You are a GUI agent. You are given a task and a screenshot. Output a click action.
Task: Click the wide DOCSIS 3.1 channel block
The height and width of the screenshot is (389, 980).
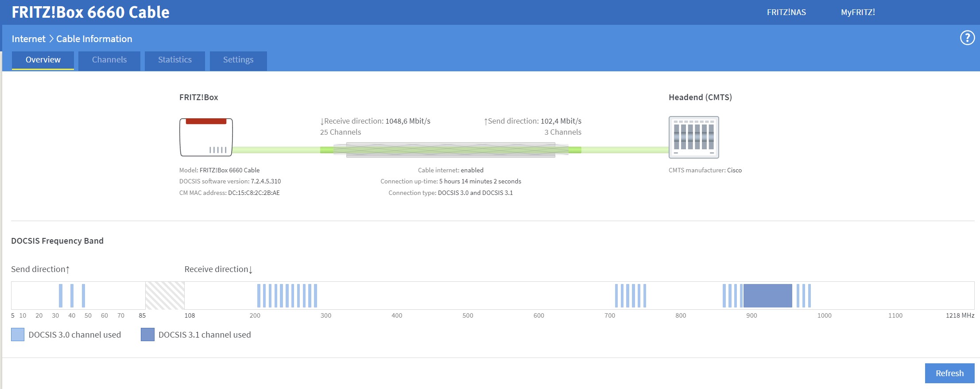(767, 296)
